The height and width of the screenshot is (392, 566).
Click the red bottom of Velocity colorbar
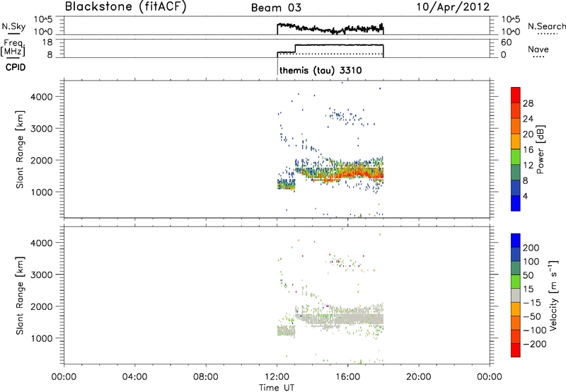(x=516, y=350)
